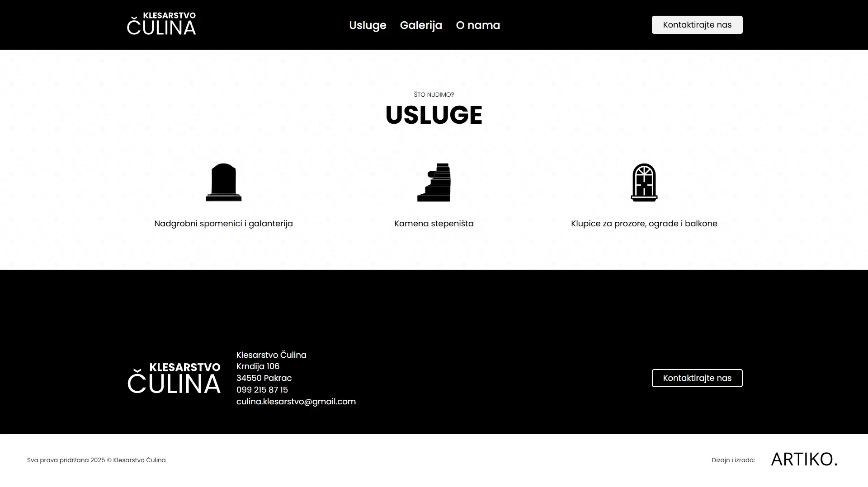Screen dimensions: 868x487
Task: Click the 34550 Pakrac postal line
Action: pos(264,378)
